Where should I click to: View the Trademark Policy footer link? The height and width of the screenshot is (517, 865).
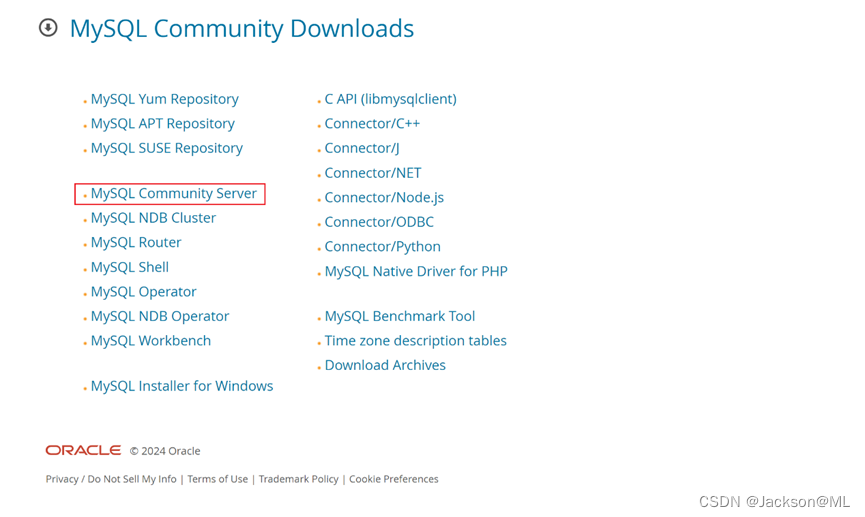click(x=298, y=479)
